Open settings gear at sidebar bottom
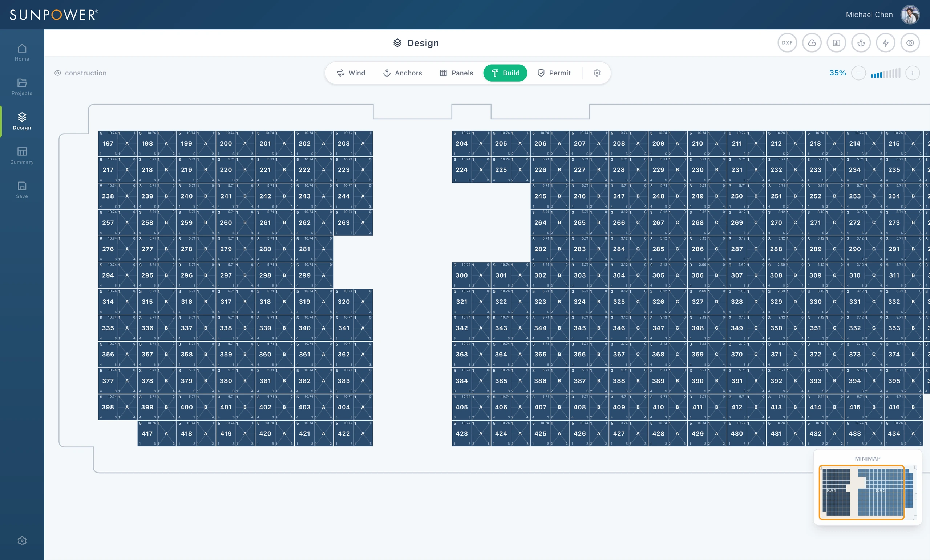Image resolution: width=930 pixels, height=560 pixels. (x=22, y=541)
